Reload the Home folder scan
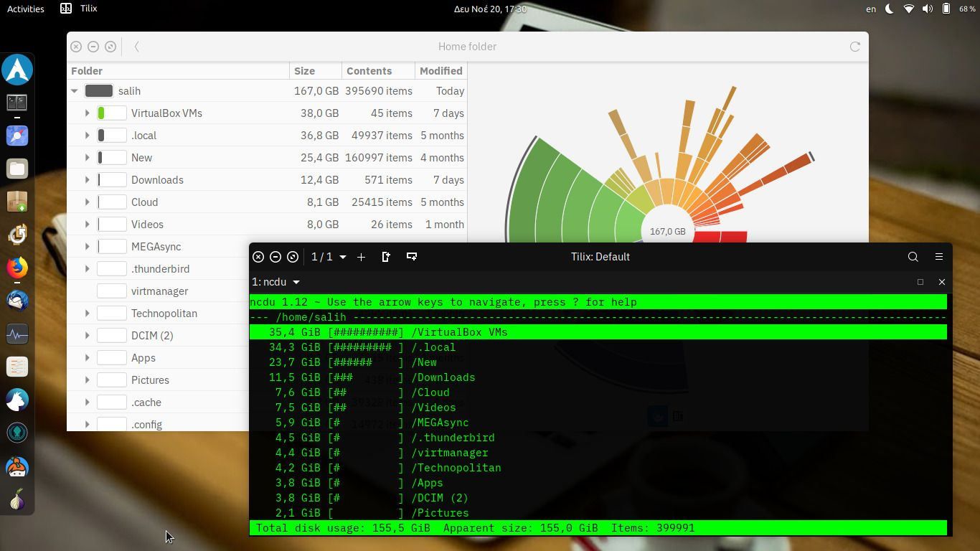This screenshot has height=551, width=980. (854, 47)
